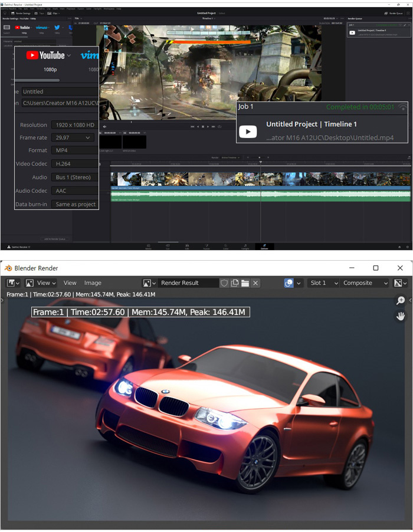
Task: Click the timeline horizontal scrollbar
Action: coord(168,242)
